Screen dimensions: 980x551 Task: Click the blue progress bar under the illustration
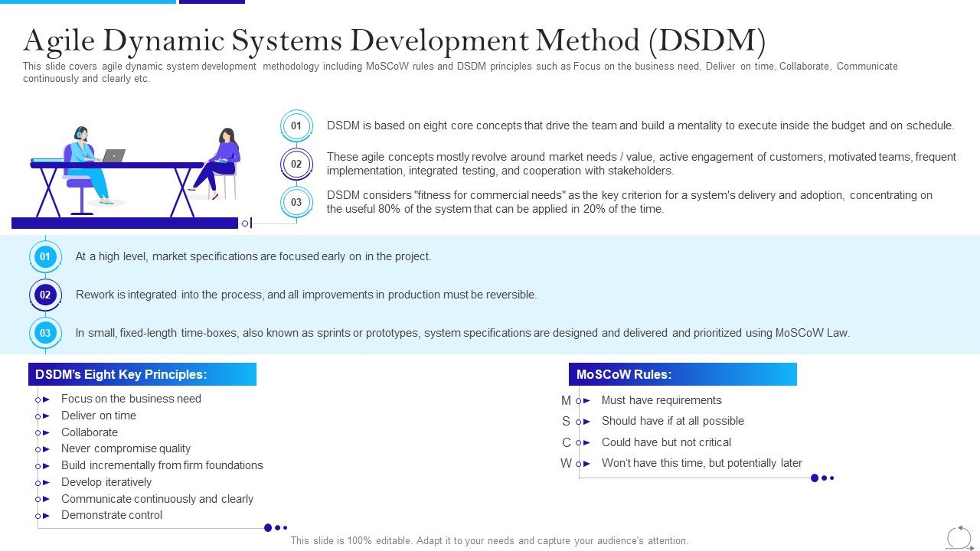[x=124, y=223]
